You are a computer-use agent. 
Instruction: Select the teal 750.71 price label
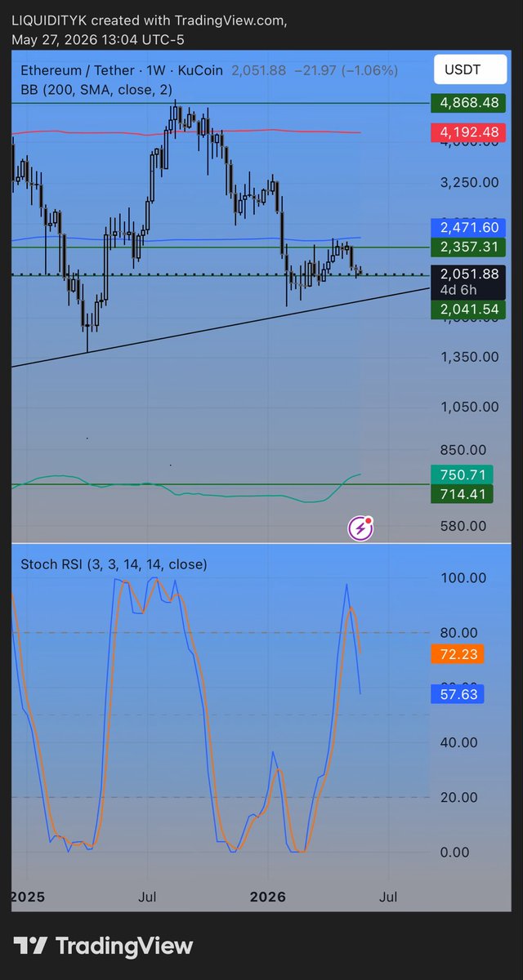coord(461,474)
